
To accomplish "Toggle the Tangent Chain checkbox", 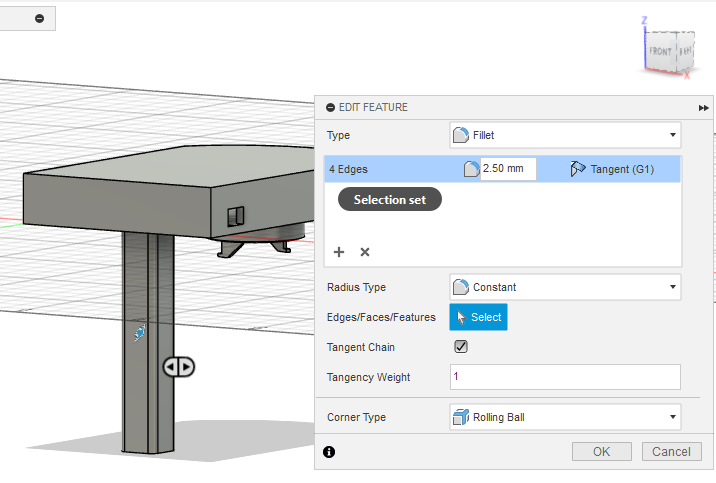I will tap(461, 346).
